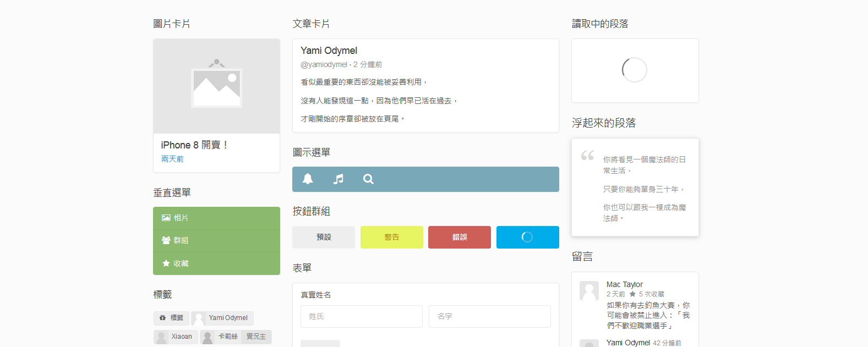Focus the 名字 input field
Image resolution: width=868 pixels, height=347 pixels.
[489, 316]
